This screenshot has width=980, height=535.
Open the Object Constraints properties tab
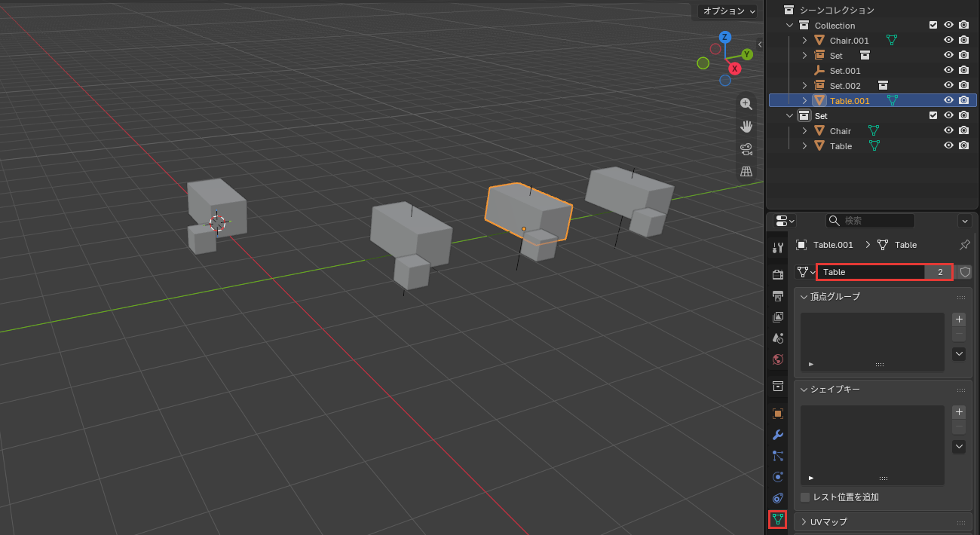click(778, 498)
